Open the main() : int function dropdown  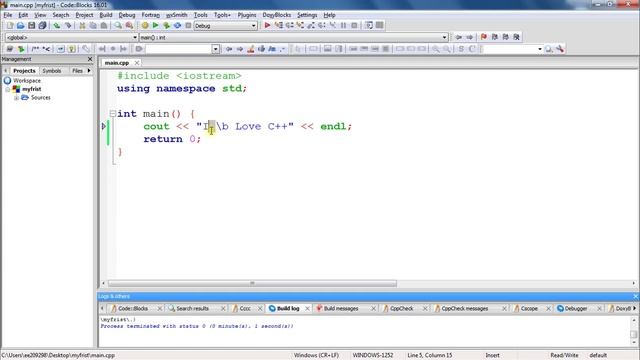coord(294,37)
